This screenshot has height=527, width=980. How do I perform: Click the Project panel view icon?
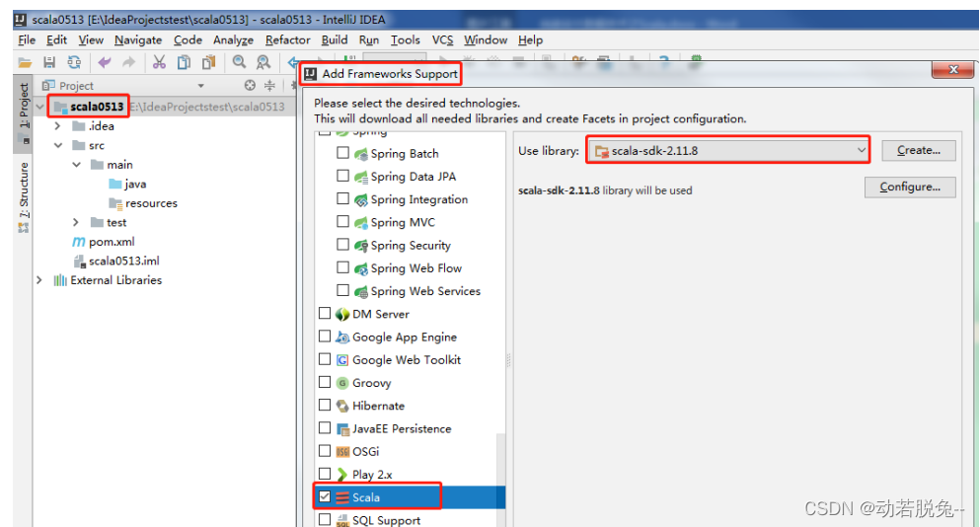(48, 85)
